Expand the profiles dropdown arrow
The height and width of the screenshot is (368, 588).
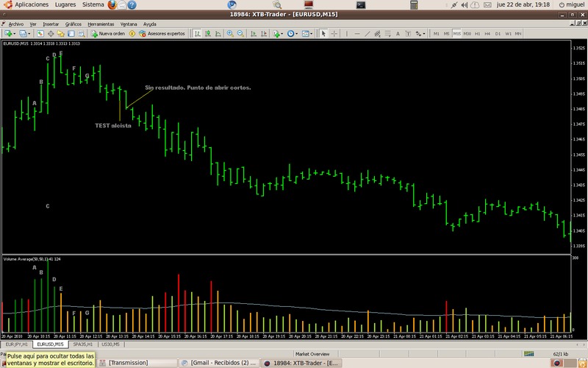click(29, 34)
